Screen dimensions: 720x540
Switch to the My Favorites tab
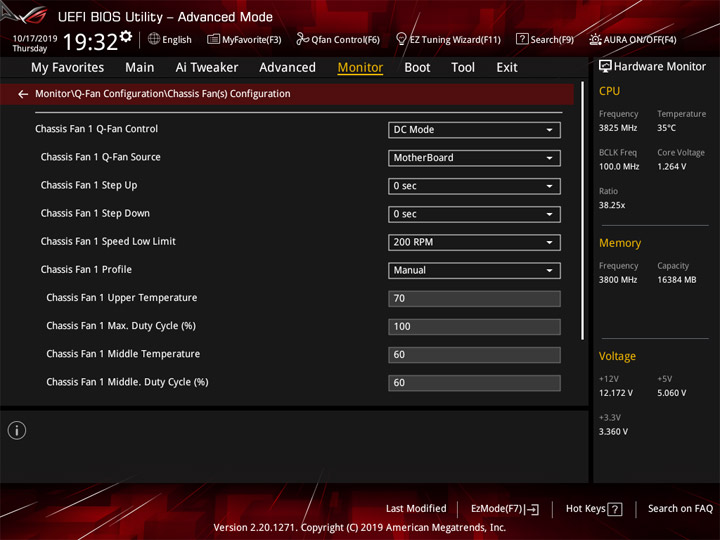coord(68,68)
